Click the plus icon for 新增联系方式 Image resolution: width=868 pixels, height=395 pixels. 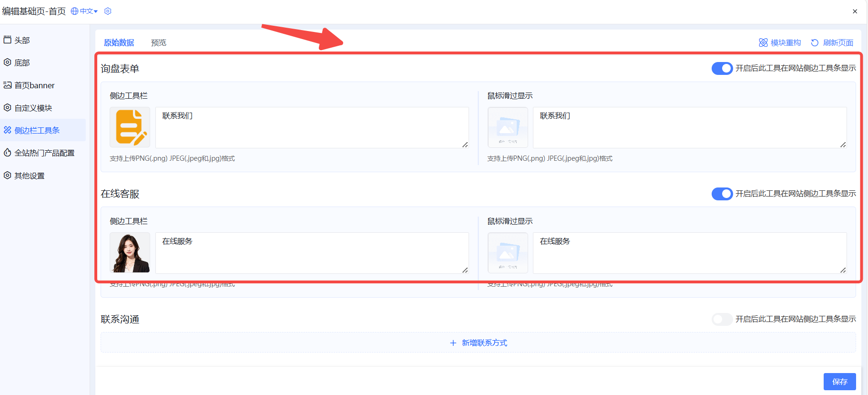click(x=453, y=343)
